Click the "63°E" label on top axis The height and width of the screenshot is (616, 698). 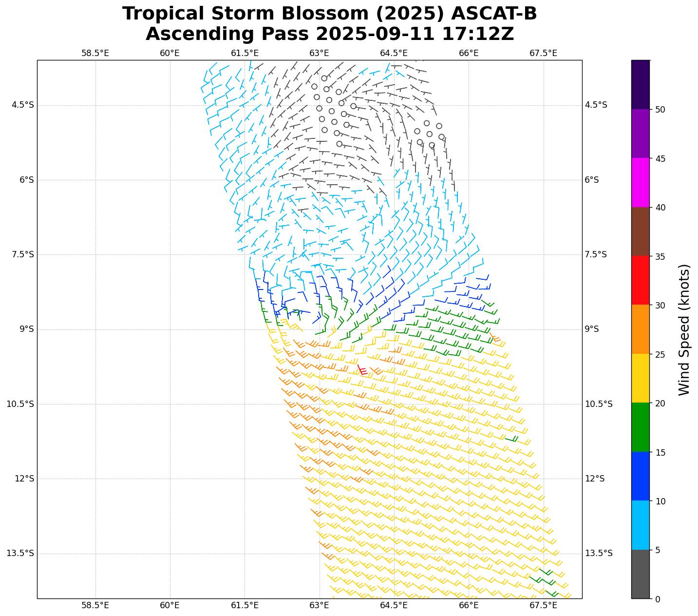pos(319,53)
